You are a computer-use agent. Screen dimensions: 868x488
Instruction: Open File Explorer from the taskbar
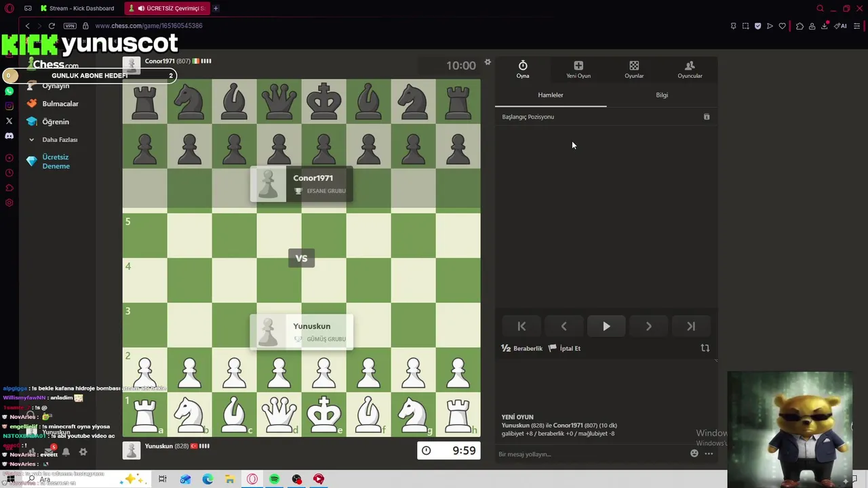(x=230, y=479)
